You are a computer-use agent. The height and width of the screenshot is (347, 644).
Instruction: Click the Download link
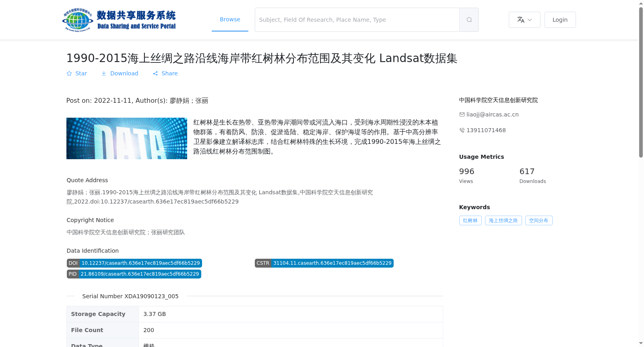click(120, 73)
